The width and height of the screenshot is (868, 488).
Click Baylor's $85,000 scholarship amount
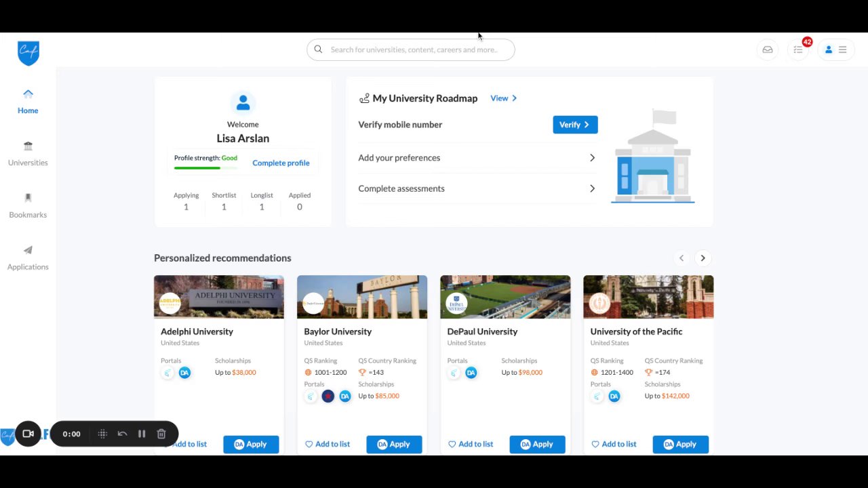387,396
